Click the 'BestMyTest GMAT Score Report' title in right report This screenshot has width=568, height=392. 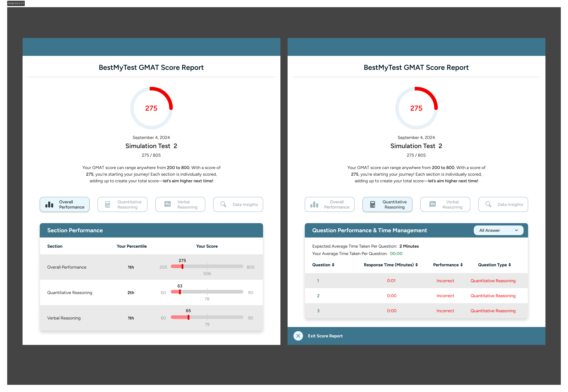416,68
